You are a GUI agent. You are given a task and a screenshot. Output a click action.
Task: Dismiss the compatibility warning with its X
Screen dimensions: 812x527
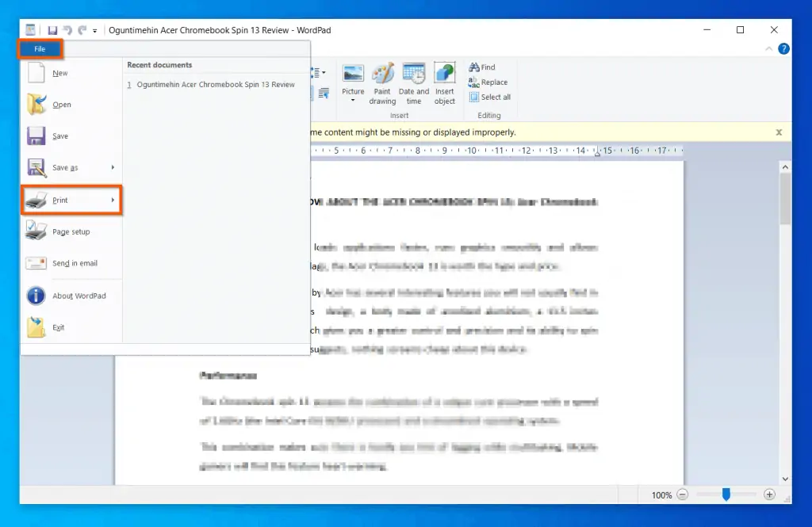[x=779, y=132]
